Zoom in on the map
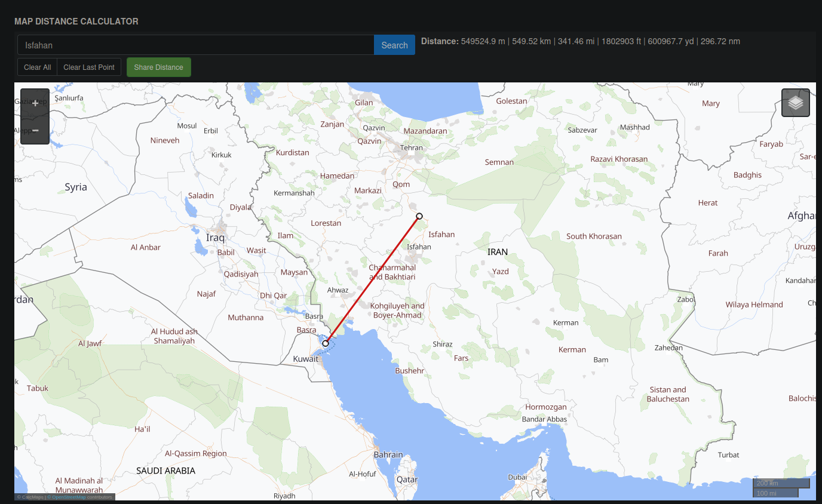Screen dimensions: 822x504 35,103
